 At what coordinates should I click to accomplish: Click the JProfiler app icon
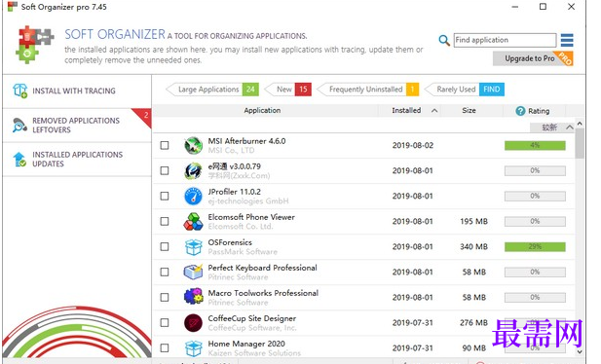coord(193,197)
